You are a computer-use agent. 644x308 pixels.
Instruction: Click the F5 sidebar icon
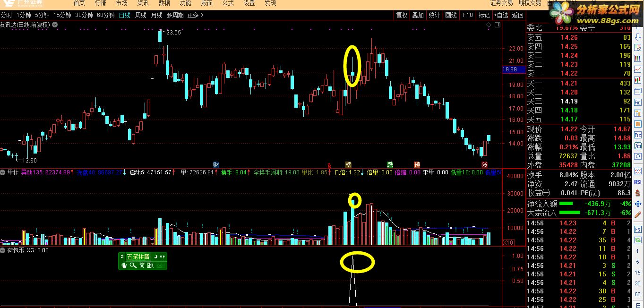[637, 229]
